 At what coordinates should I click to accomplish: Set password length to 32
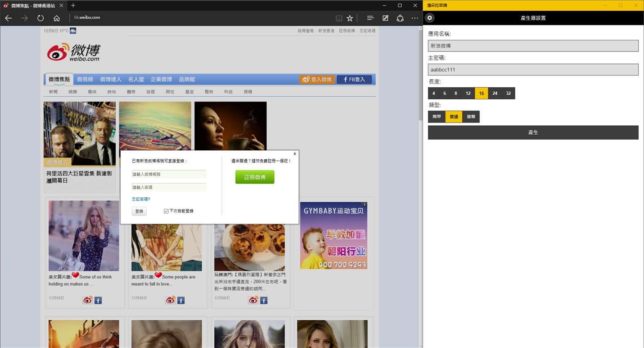pos(508,93)
